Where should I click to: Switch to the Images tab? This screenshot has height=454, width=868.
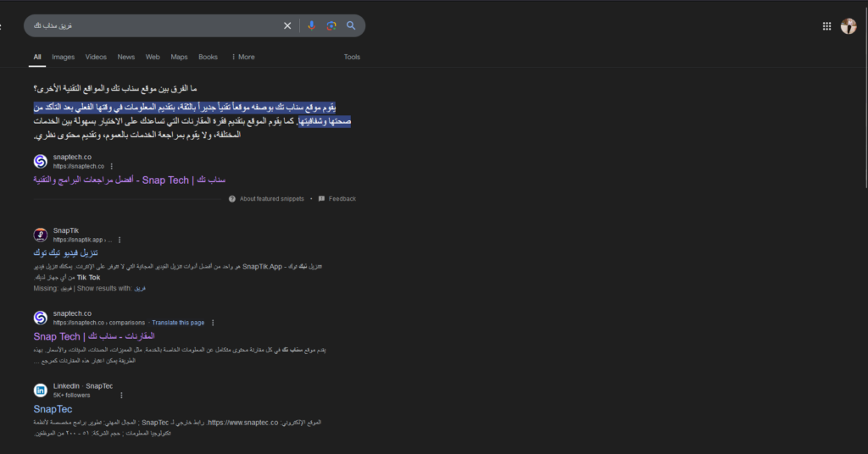(63, 57)
